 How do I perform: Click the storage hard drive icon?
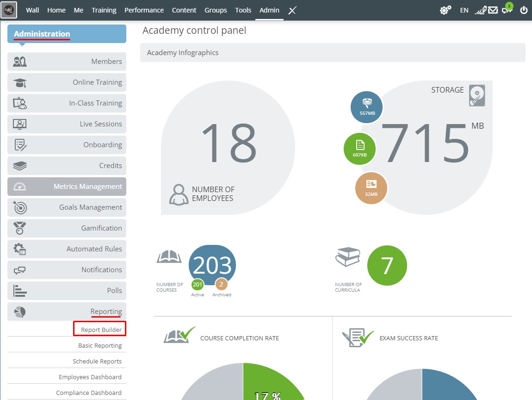click(476, 95)
